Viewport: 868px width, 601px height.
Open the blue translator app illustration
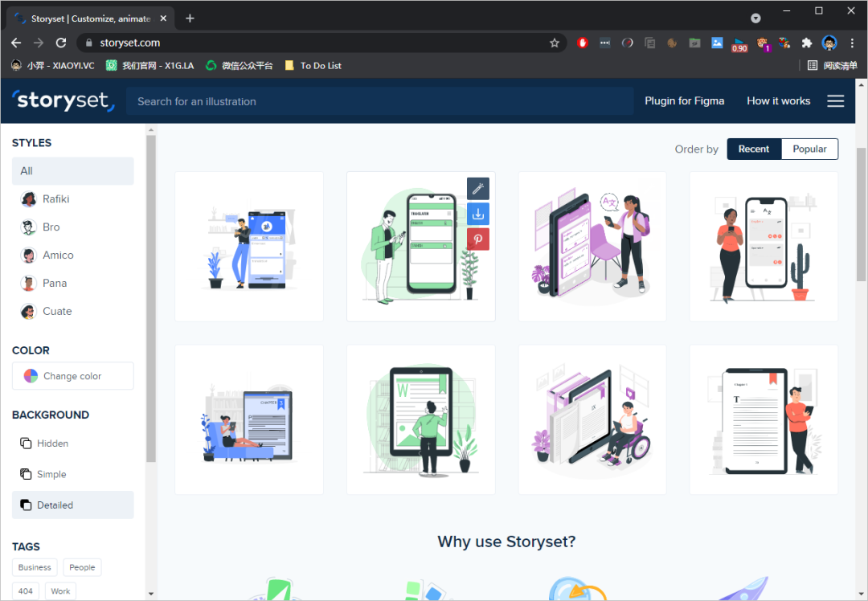pos(249,247)
